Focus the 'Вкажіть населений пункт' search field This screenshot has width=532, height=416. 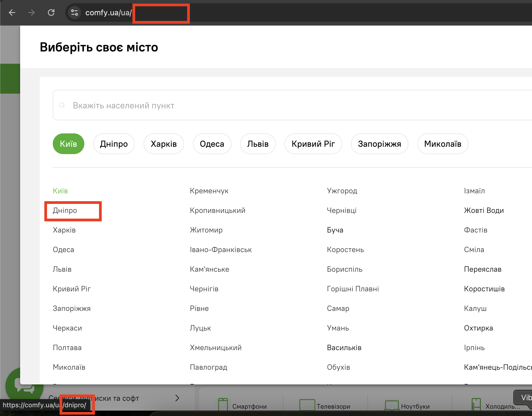coord(292,105)
